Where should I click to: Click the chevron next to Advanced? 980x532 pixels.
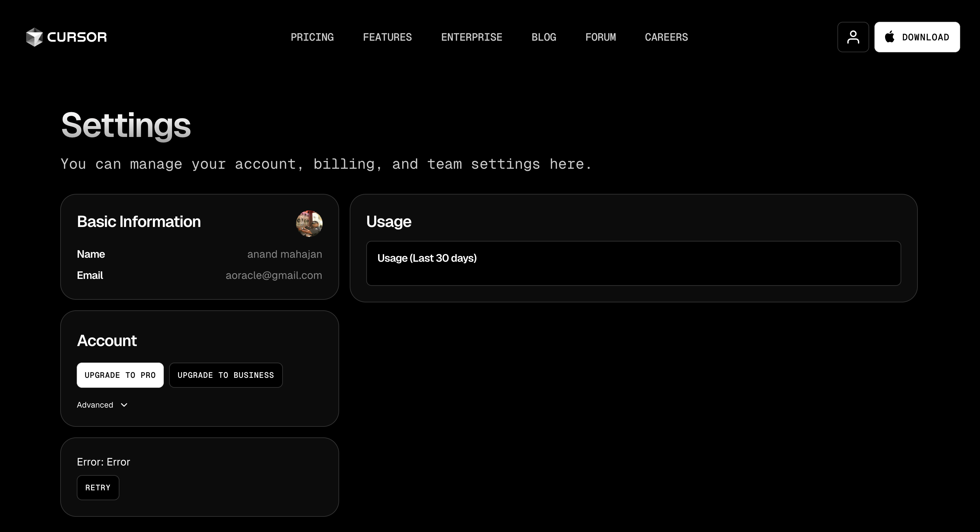(x=124, y=405)
